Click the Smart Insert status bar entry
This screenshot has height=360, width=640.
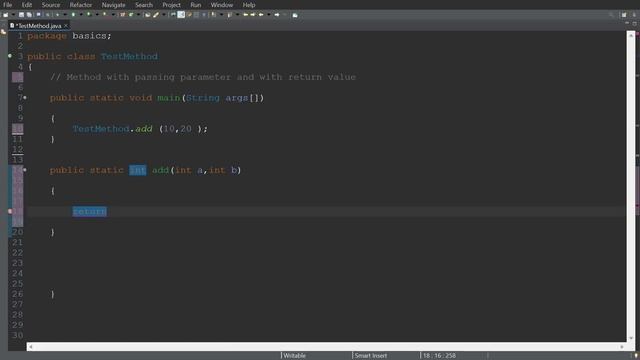pyautogui.click(x=371, y=356)
